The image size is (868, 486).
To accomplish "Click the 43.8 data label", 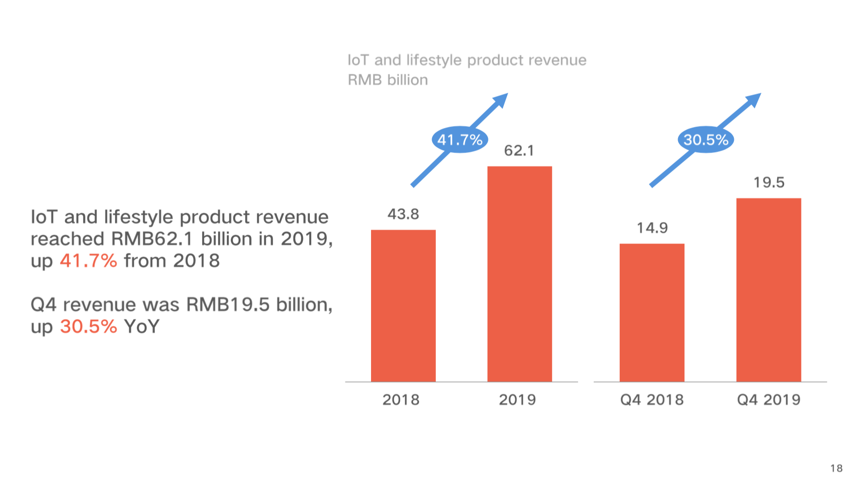I will pyautogui.click(x=403, y=214).
